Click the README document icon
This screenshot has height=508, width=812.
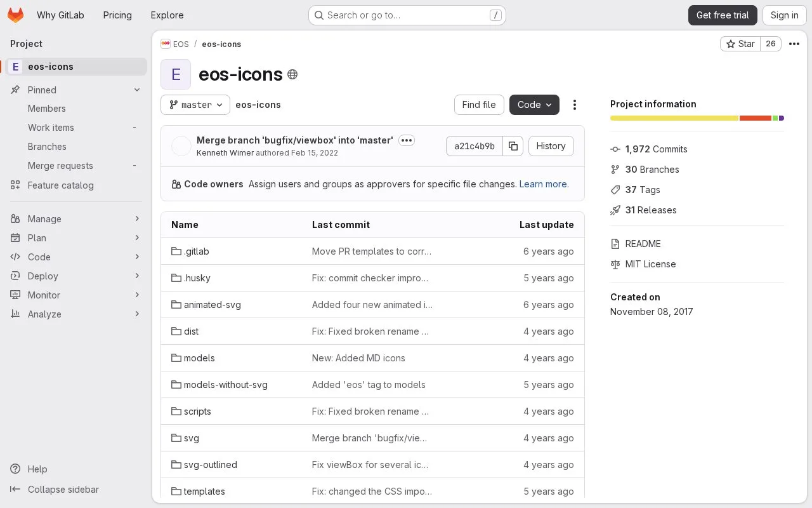point(615,244)
